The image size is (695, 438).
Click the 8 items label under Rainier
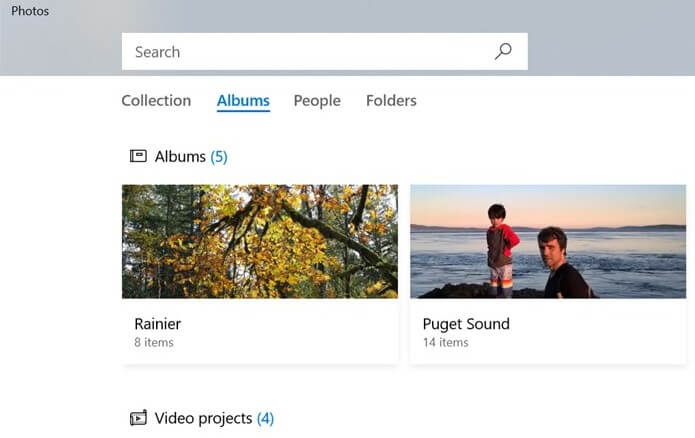tap(154, 343)
